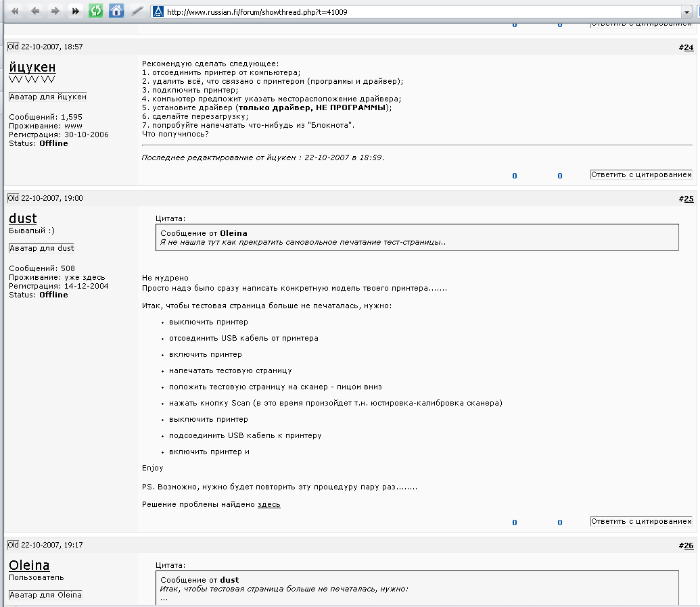Click Old status icon of 19:00 post
Viewport: 700px width, 607px height.
[14, 198]
